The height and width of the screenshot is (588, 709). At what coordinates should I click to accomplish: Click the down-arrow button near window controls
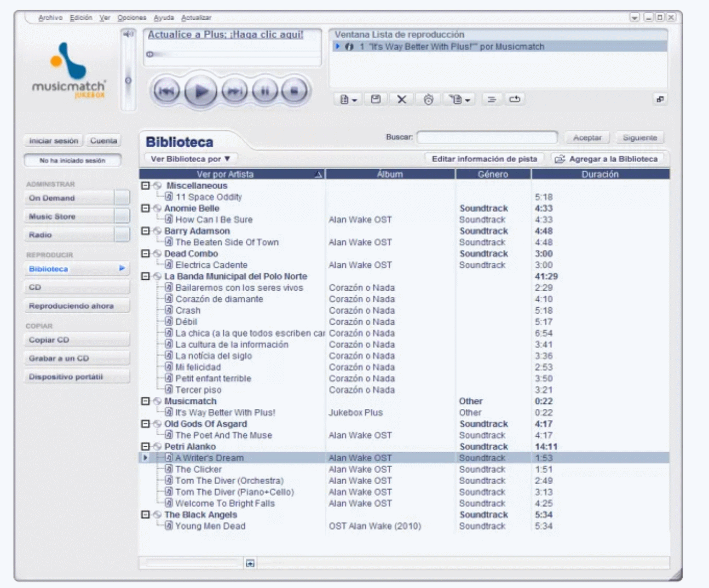pos(635,18)
